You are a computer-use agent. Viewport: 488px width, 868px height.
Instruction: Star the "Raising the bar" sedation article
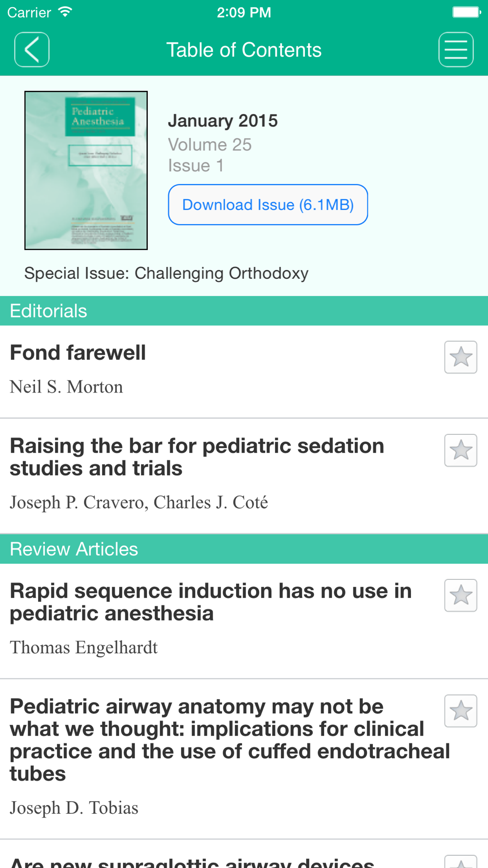(460, 450)
